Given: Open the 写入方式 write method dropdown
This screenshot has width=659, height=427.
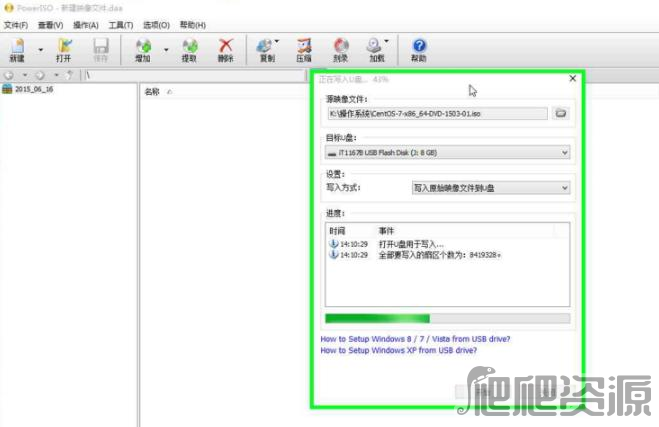Looking at the screenshot, I should pyautogui.click(x=491, y=188).
